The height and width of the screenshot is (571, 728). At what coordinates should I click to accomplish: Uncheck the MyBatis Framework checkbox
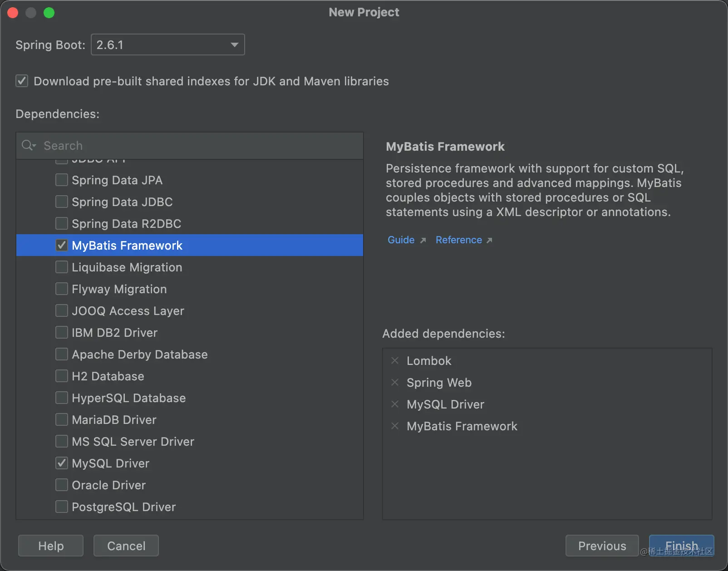point(62,245)
